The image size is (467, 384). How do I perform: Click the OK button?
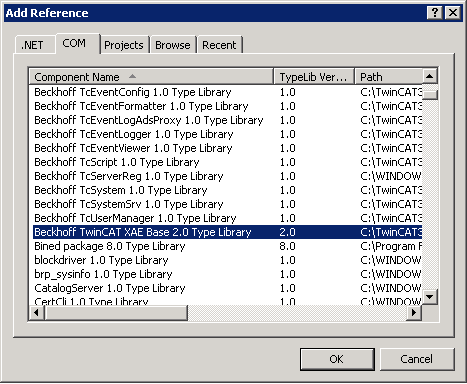[x=337, y=359]
